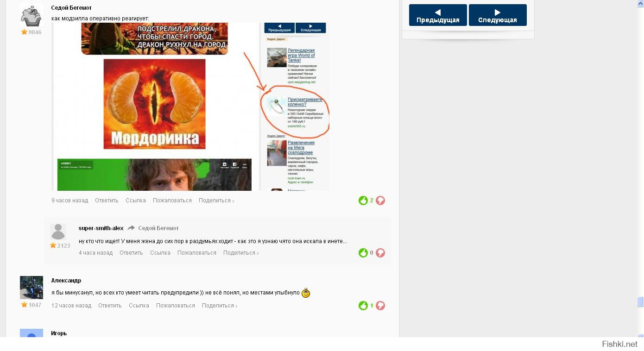Report super-smith-alex's reply via Пожаловаться
Viewport: 644px width, 351px height.
point(196,253)
